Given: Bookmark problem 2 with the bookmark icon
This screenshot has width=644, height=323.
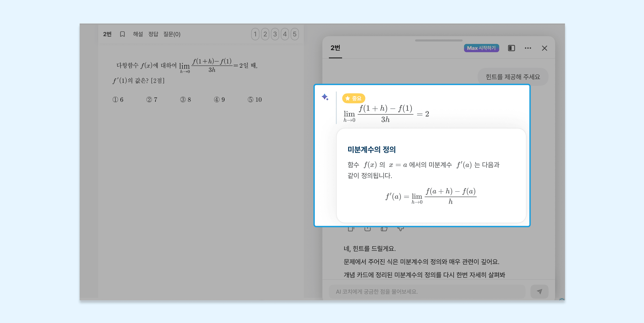Looking at the screenshot, I should pyautogui.click(x=122, y=34).
